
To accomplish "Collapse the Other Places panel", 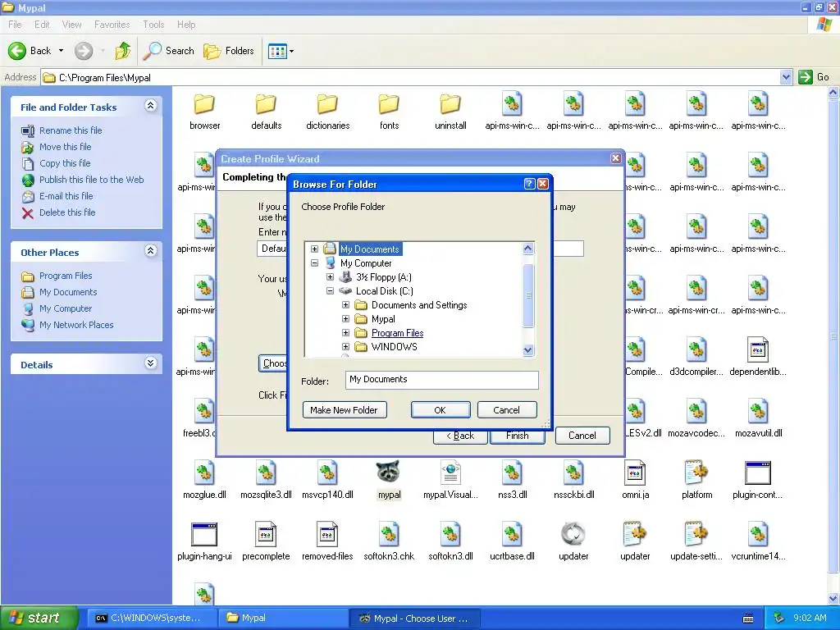I will click(x=151, y=251).
